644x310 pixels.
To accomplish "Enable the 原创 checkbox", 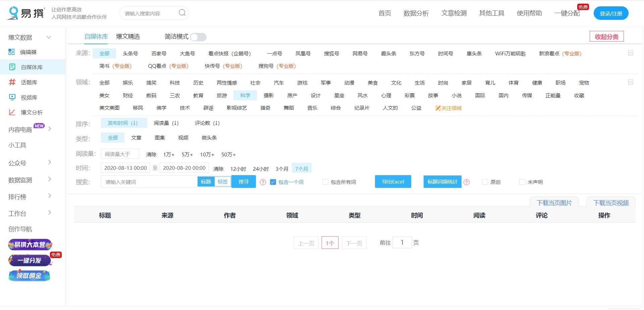I will click(x=485, y=182).
